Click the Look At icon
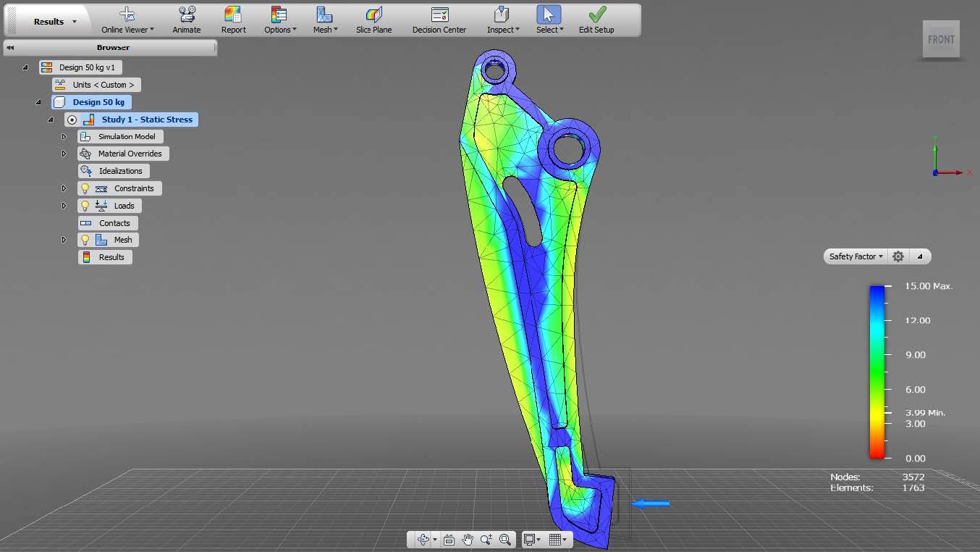 point(449,540)
